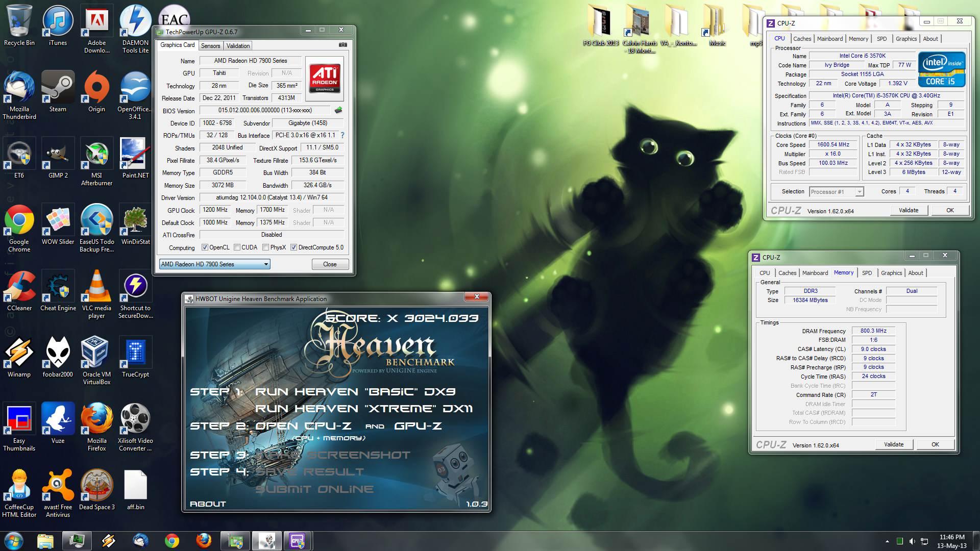Open CCleaner desktop shortcut
This screenshot has height=551, width=980.
coord(19,291)
